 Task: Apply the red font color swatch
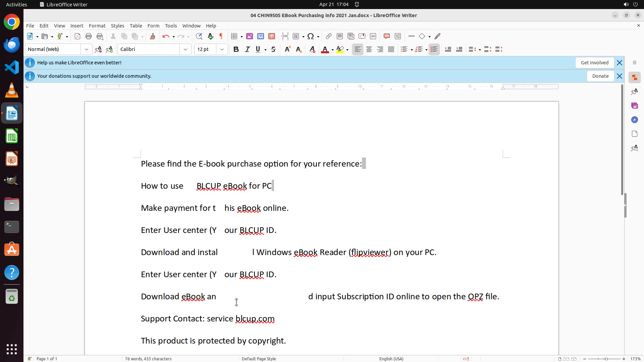click(x=325, y=50)
